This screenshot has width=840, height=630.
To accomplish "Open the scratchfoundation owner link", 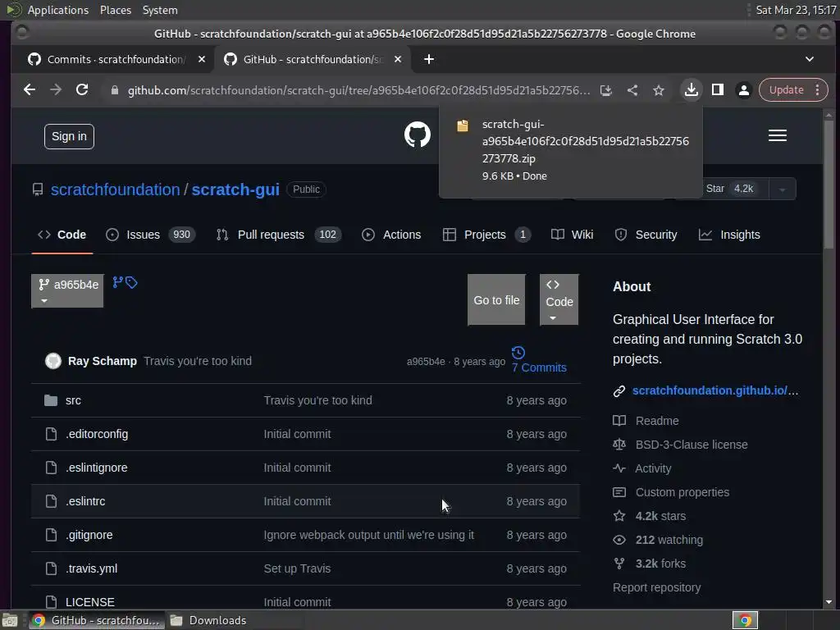I will pos(115,189).
